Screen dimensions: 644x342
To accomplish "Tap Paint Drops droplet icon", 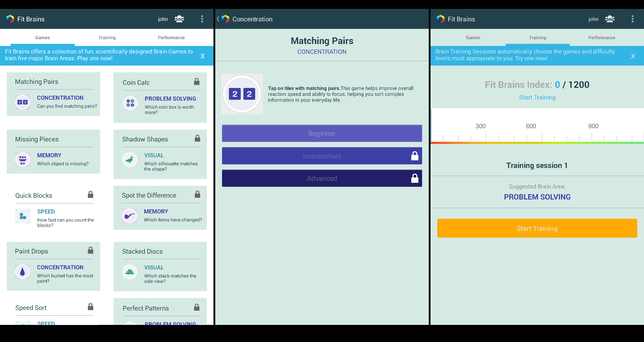I will pos(22,272).
